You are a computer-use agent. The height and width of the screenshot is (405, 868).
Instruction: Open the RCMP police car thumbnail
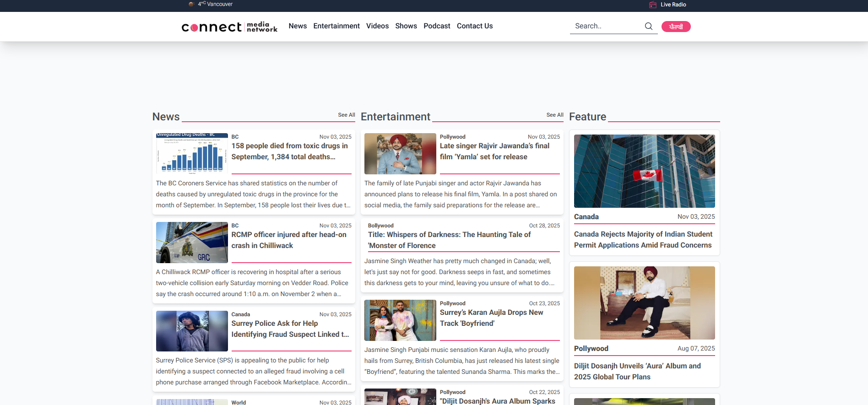(192, 242)
